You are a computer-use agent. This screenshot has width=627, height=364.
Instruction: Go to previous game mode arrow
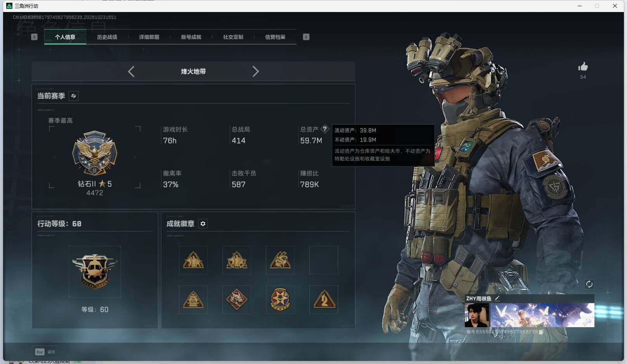tap(131, 71)
